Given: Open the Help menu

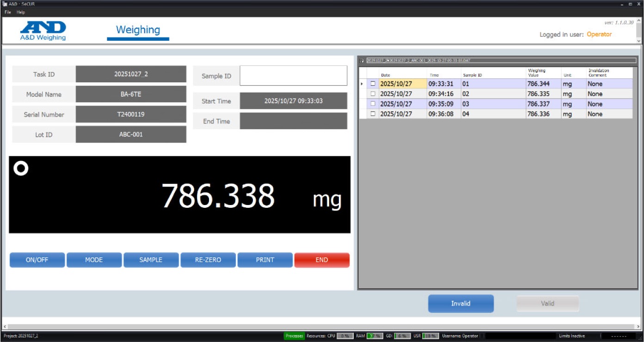Looking at the screenshot, I should pos(21,12).
